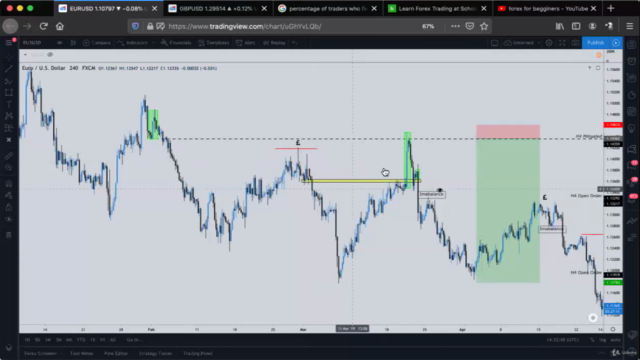
Task: Set time range to YTD
Action: pyautogui.click(x=81, y=340)
